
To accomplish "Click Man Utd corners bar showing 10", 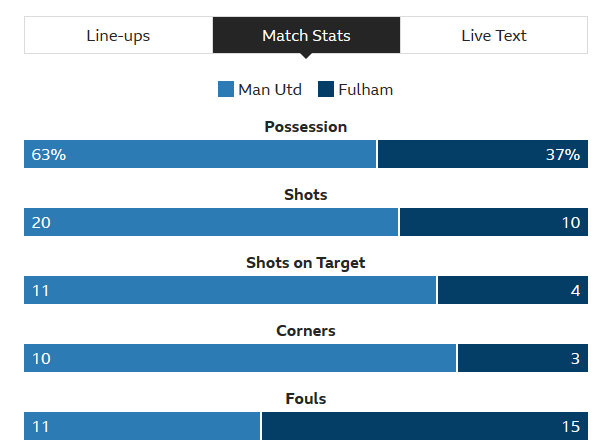I will coord(240,358).
